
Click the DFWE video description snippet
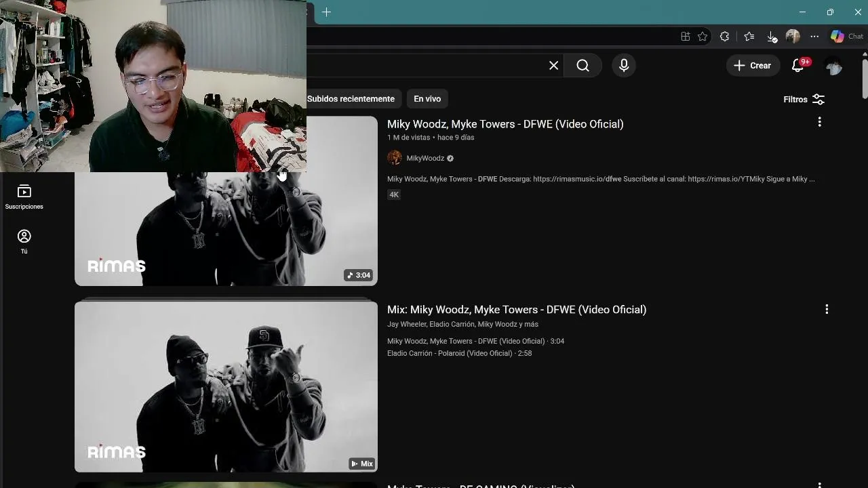[601, 180]
